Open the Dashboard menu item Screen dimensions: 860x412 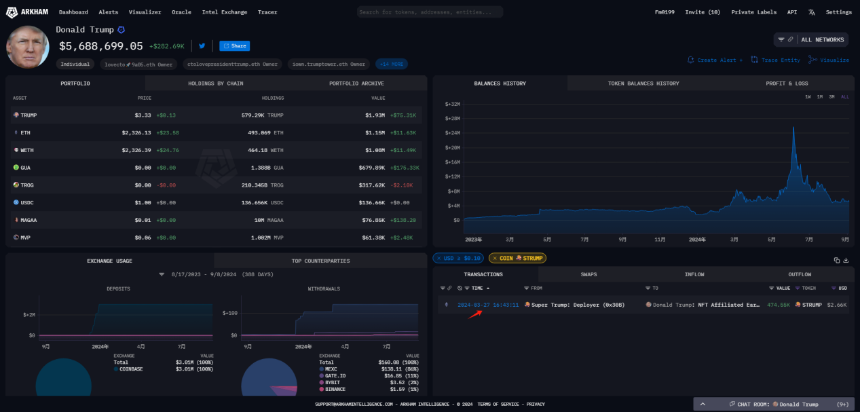(73, 12)
